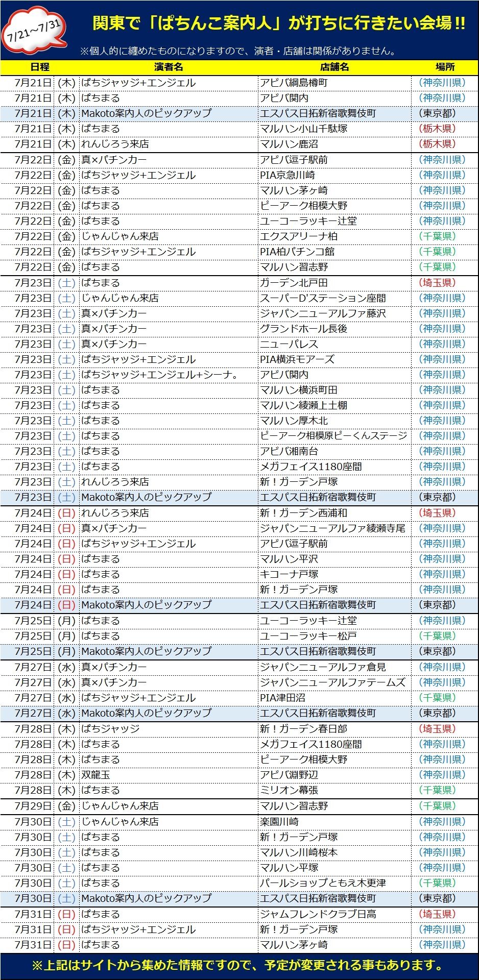The height and width of the screenshot is (980, 479).
Task: Click performer 双龍玉 on 7月28日
Action: [95, 775]
